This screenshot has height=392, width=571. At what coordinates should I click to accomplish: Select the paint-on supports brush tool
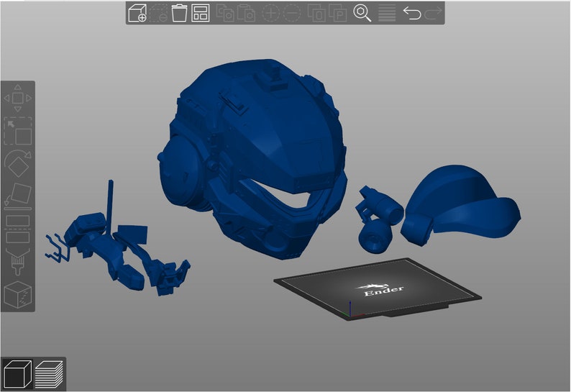pyautogui.click(x=18, y=262)
